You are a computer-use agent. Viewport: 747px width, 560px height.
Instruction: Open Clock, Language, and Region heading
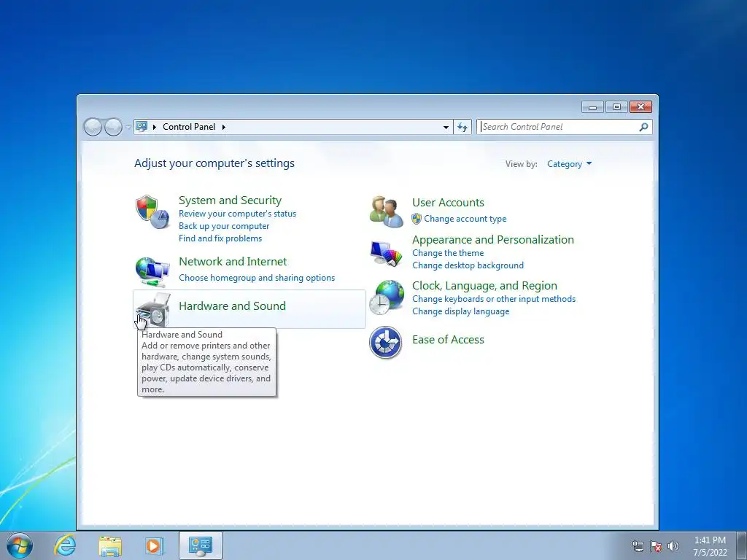(x=484, y=286)
